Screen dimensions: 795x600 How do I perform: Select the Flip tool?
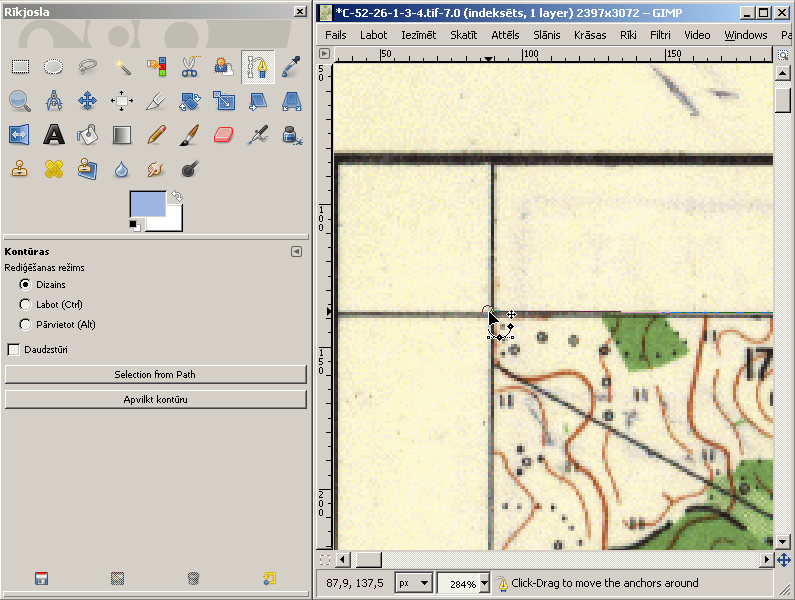point(20,135)
